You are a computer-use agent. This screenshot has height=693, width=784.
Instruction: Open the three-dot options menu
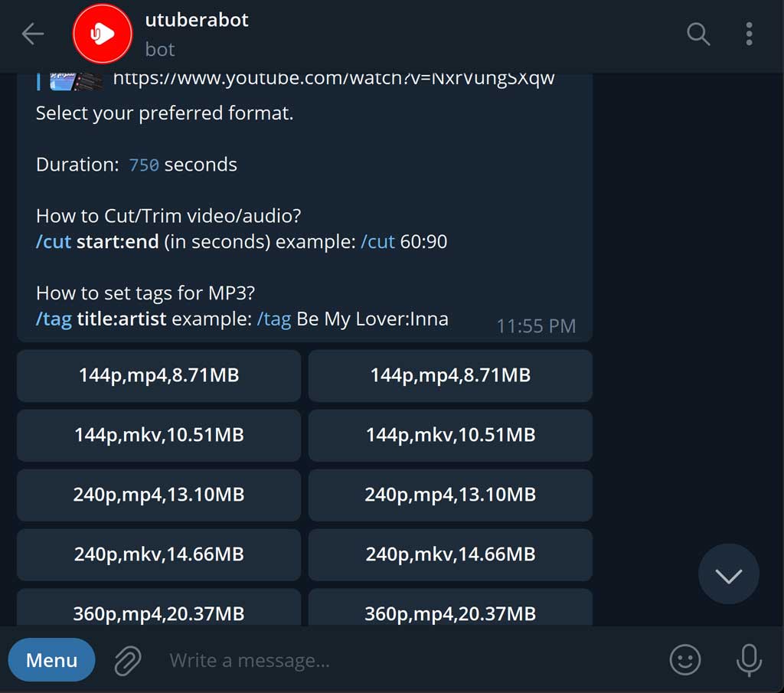point(749,34)
